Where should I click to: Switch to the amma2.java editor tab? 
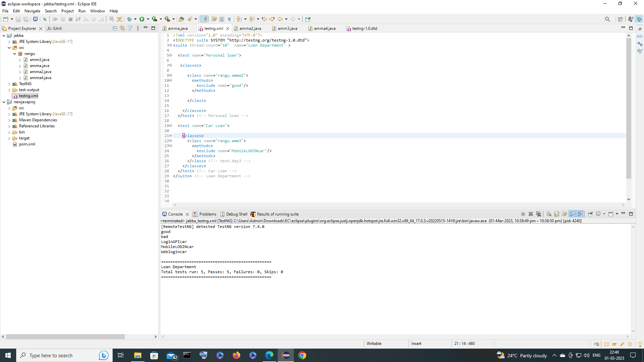(x=250, y=28)
